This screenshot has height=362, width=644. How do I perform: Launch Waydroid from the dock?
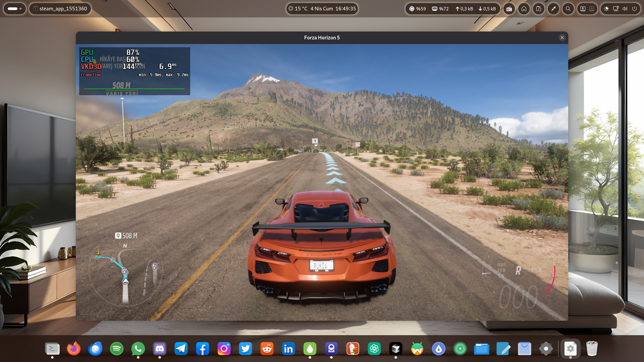click(417, 349)
